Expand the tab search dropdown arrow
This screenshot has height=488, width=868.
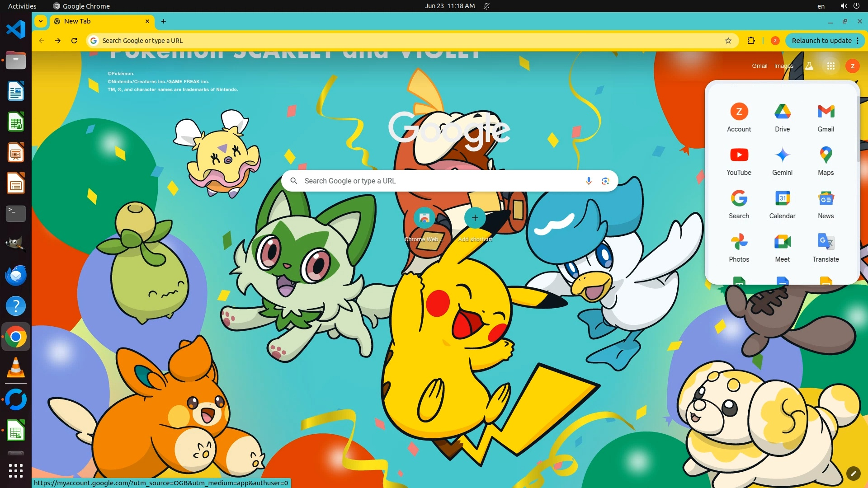(x=41, y=21)
